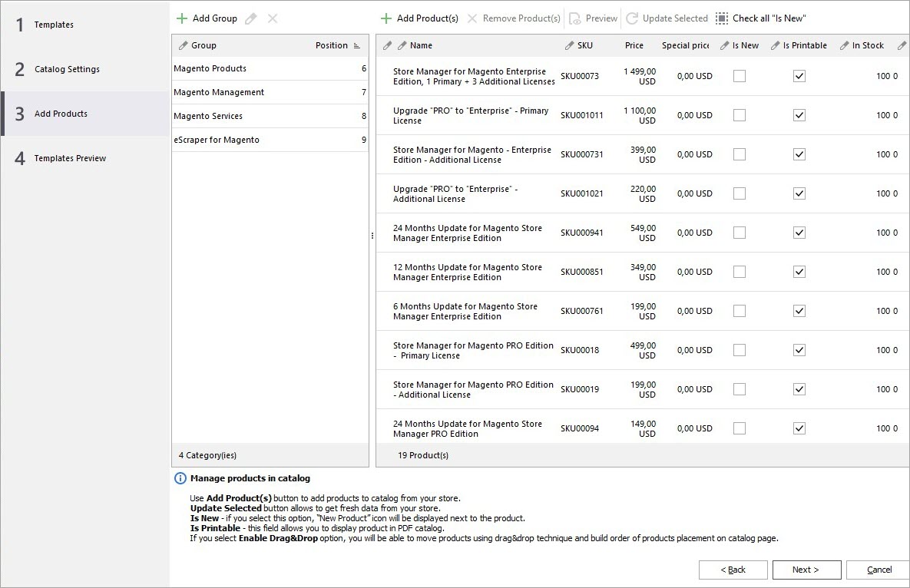910x588 pixels.
Task: Click the Cancel button
Action: [x=879, y=570]
